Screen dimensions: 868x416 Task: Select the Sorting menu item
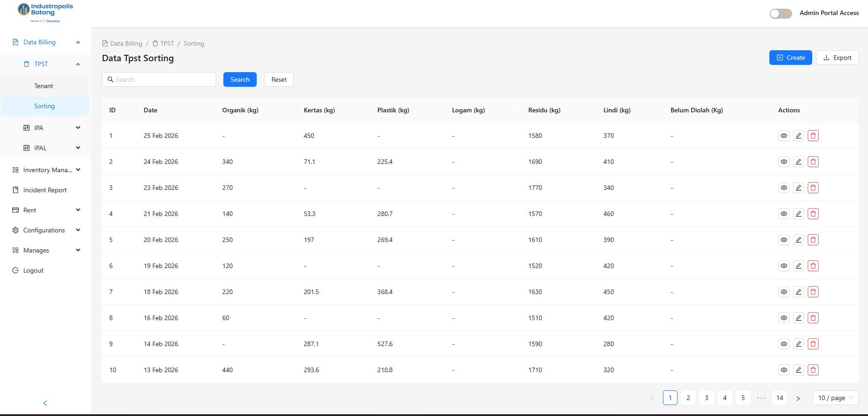(x=45, y=106)
